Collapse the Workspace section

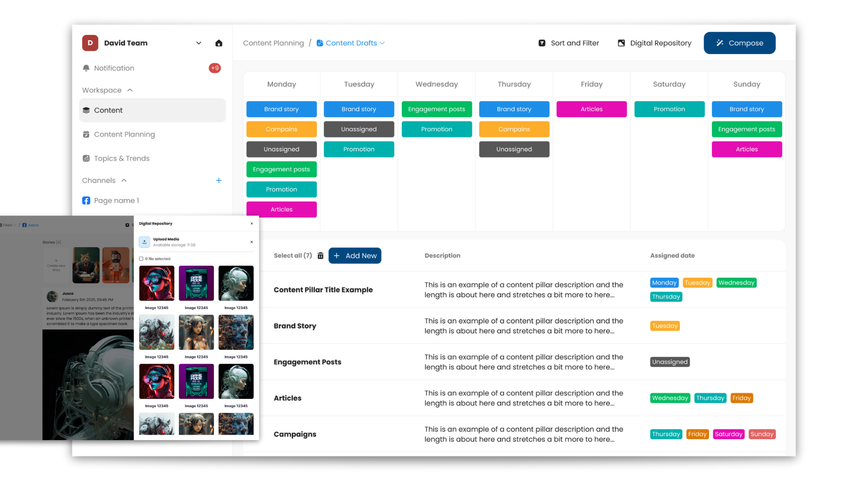click(130, 90)
